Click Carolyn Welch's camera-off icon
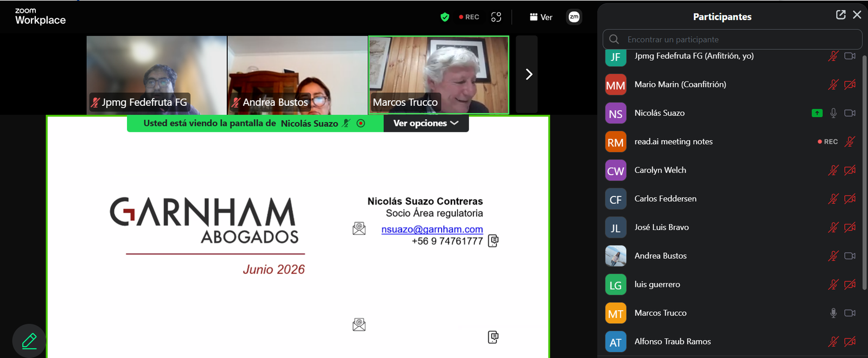The image size is (868, 358). pyautogui.click(x=850, y=170)
